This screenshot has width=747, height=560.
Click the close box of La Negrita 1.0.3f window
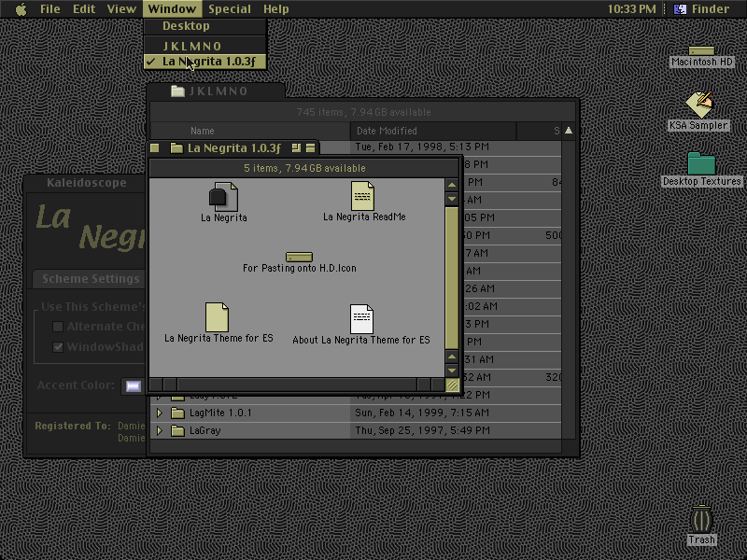pos(155,148)
